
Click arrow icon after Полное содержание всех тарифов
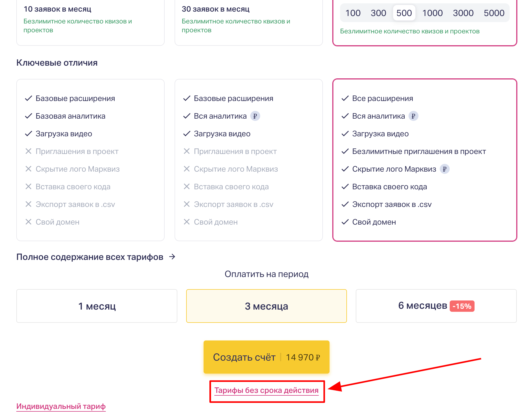click(172, 257)
